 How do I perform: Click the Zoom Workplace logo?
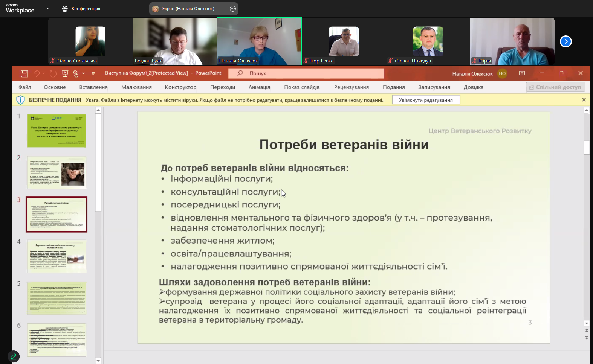pyautogui.click(x=20, y=8)
